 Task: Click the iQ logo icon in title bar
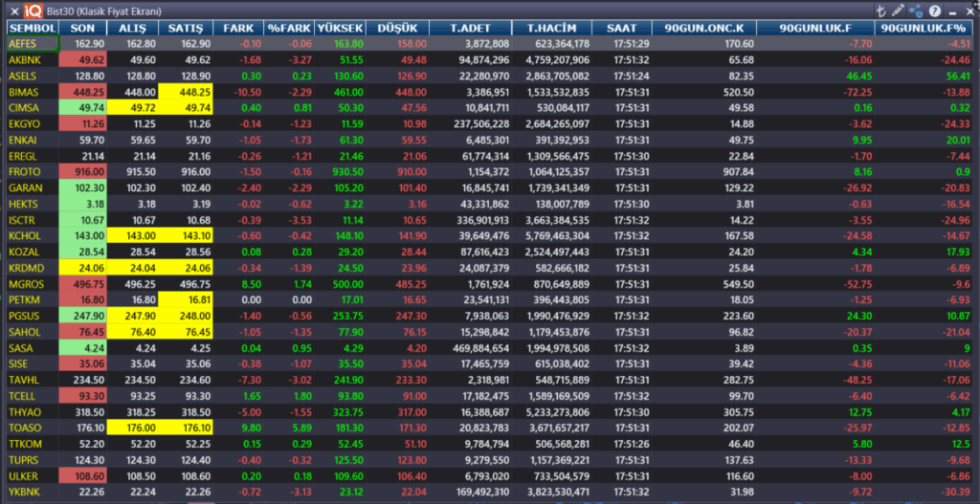pyautogui.click(x=32, y=11)
